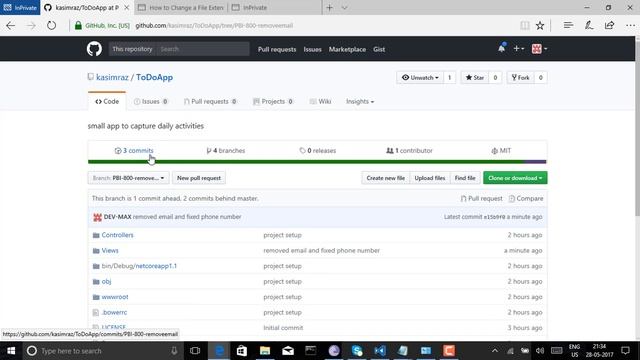Image resolution: width=640 pixels, height=360 pixels.
Task: Open the notifications bell icon
Action: 502,48
